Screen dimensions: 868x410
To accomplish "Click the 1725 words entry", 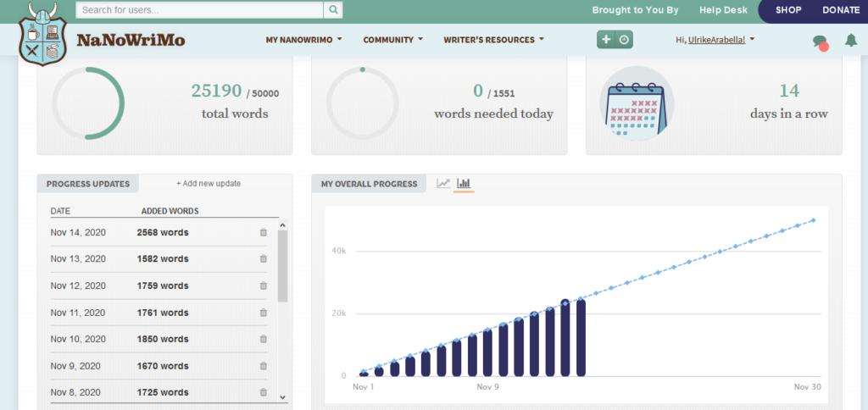I will 163,392.
